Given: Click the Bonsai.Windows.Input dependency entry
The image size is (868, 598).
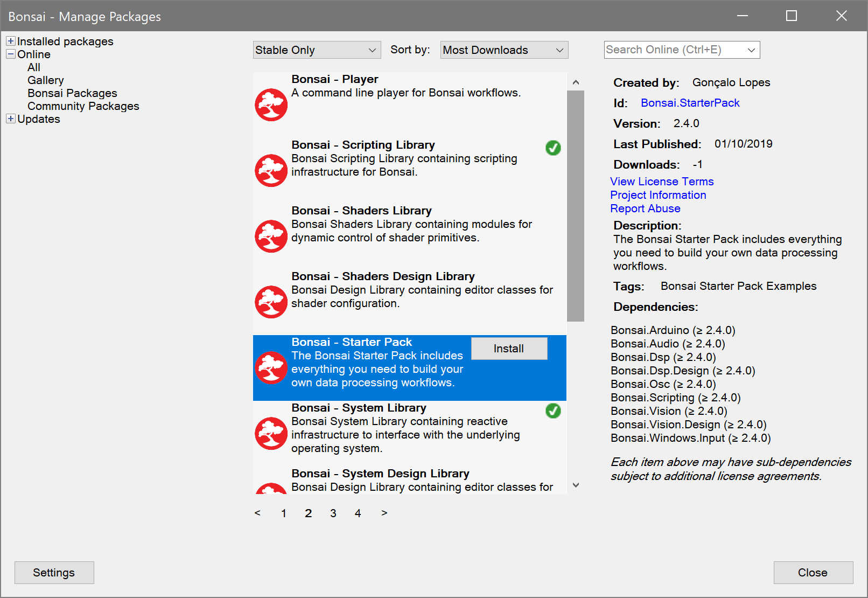Looking at the screenshot, I should point(691,438).
